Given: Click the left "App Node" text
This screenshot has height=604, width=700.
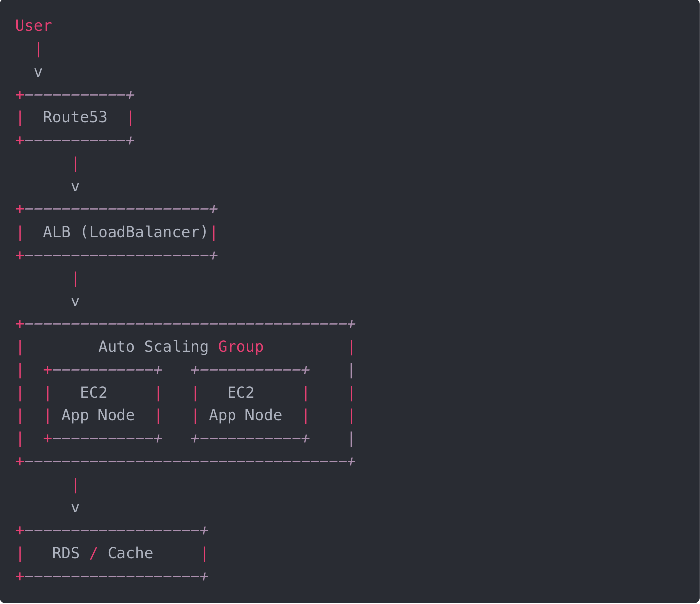Looking at the screenshot, I should pyautogui.click(x=98, y=415).
